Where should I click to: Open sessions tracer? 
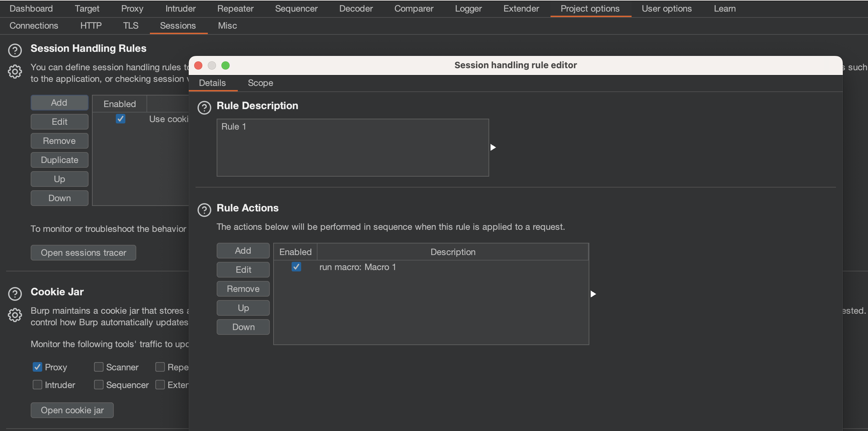[x=83, y=253]
